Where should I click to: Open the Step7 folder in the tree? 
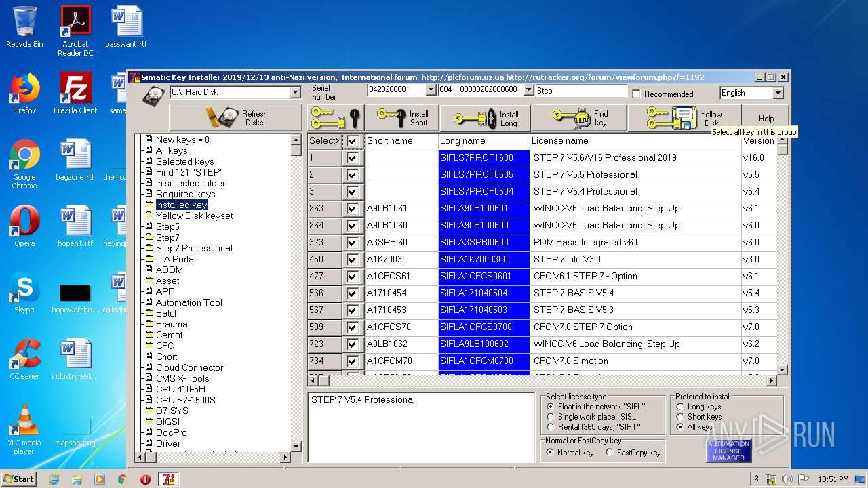pyautogui.click(x=167, y=237)
